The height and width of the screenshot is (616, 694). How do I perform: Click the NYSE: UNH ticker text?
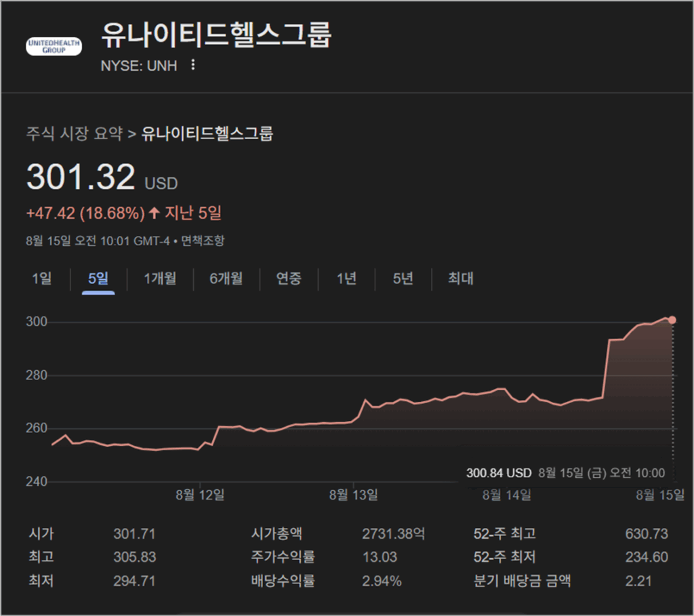click(139, 66)
